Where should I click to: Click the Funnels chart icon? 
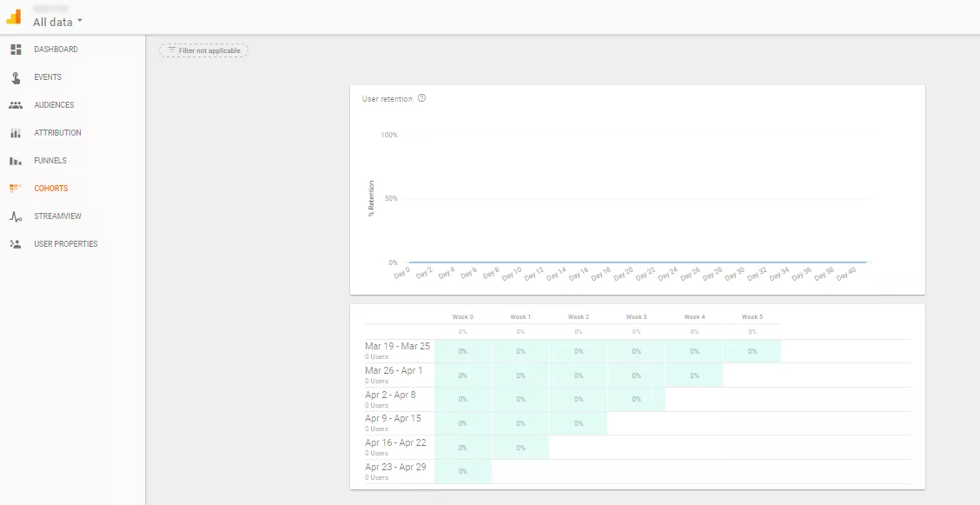pyautogui.click(x=16, y=162)
